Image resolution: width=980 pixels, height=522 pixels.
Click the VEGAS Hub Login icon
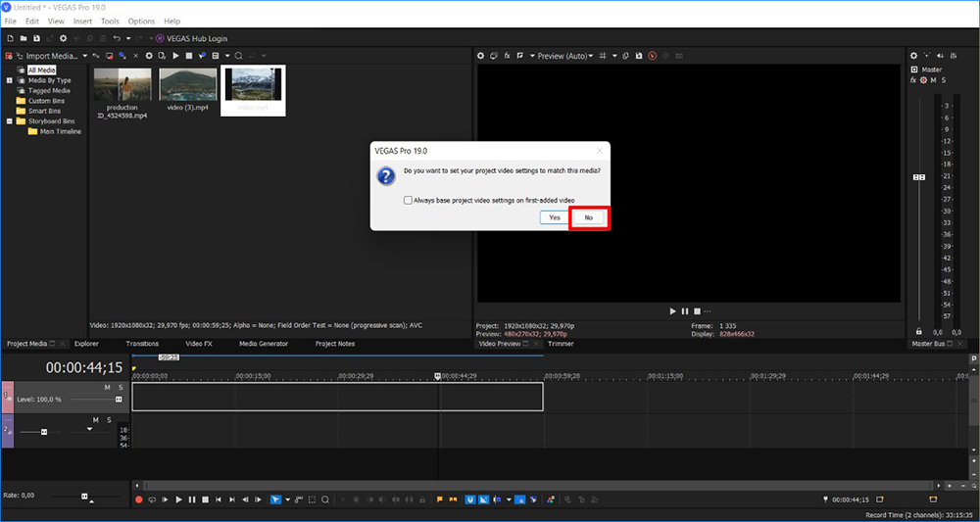(x=160, y=38)
